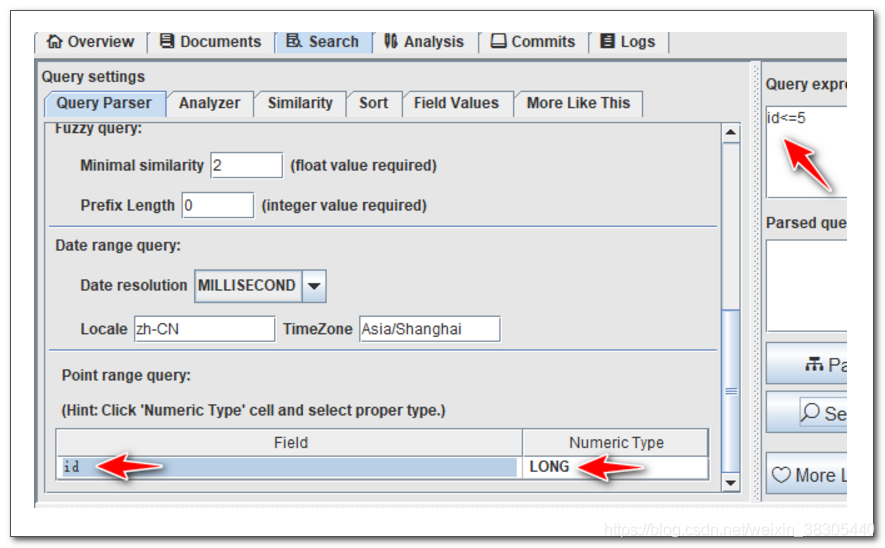Click the Query expression text area

click(x=806, y=152)
